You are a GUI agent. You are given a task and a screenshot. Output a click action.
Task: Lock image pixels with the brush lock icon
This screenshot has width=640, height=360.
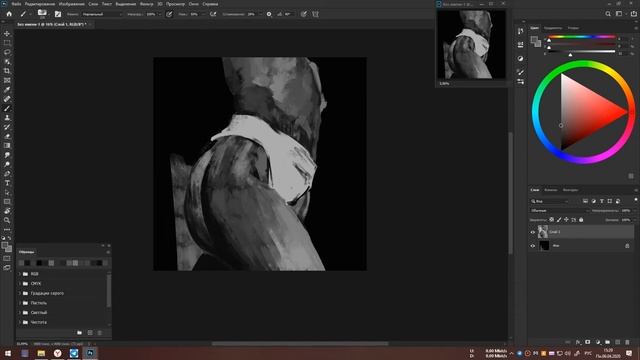point(559,220)
